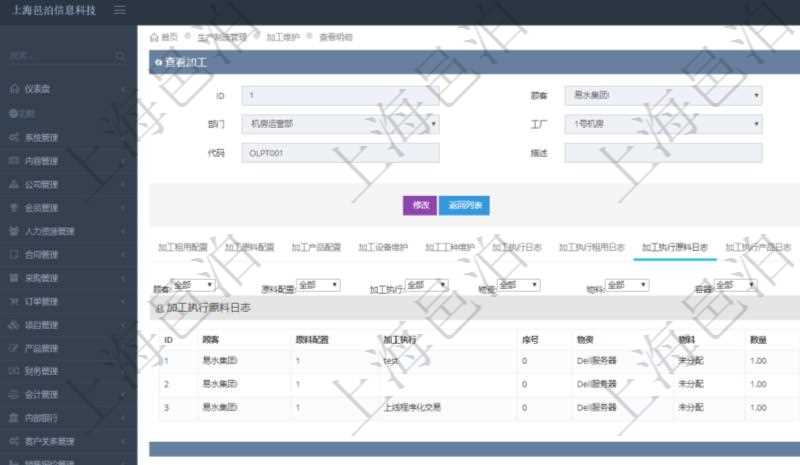Click the breadcrumb home icon

(154, 37)
